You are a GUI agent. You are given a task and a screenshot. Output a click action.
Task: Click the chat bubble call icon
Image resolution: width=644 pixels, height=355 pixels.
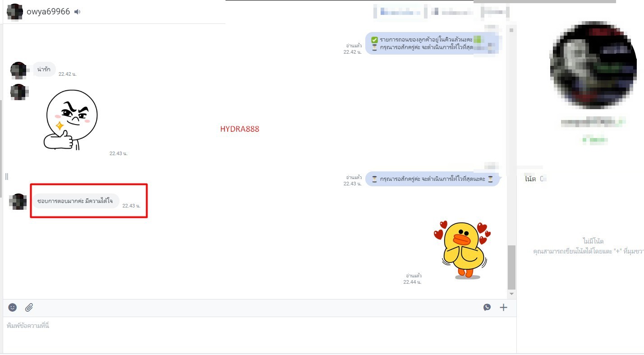click(487, 307)
